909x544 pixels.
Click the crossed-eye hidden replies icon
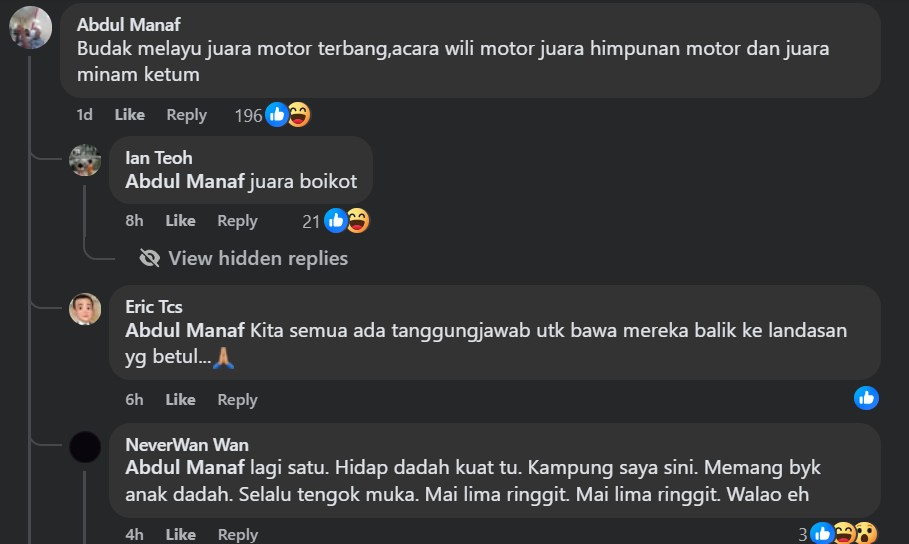(x=150, y=258)
